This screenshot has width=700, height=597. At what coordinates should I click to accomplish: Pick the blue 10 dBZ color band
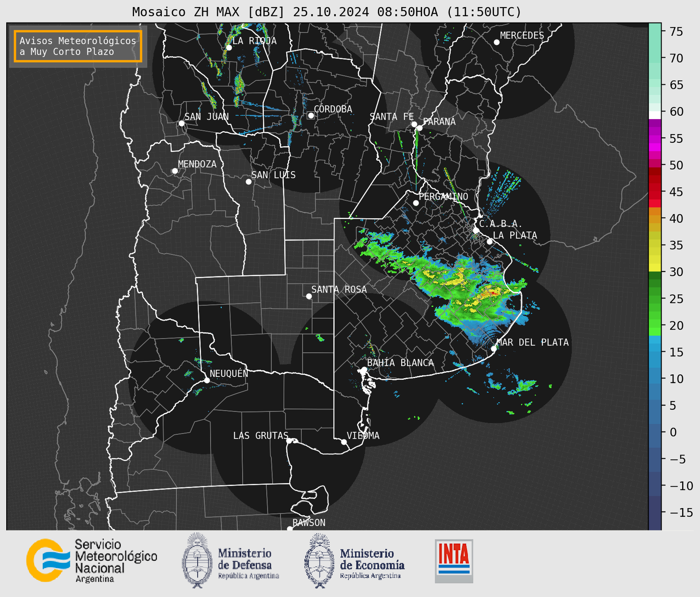tap(655, 379)
